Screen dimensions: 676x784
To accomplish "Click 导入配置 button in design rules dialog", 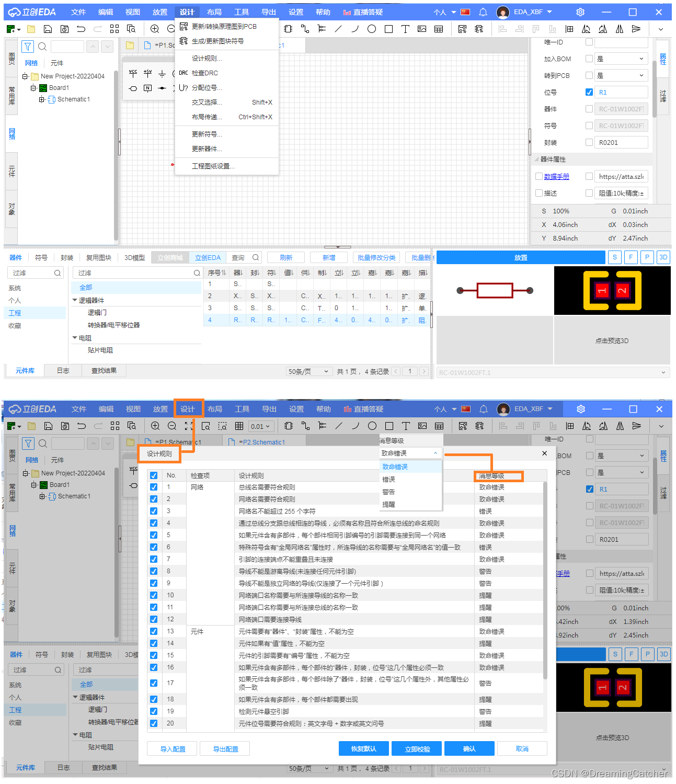I will pyautogui.click(x=173, y=749).
